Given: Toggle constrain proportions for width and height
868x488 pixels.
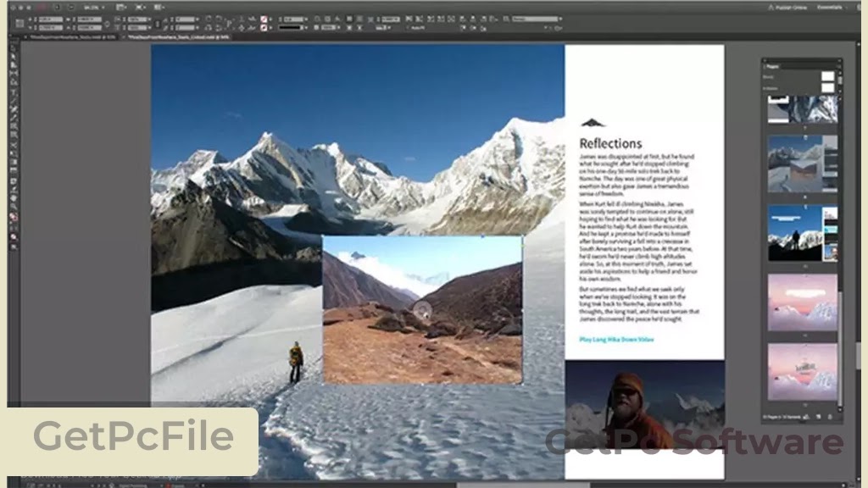Looking at the screenshot, I should pyautogui.click(x=108, y=24).
